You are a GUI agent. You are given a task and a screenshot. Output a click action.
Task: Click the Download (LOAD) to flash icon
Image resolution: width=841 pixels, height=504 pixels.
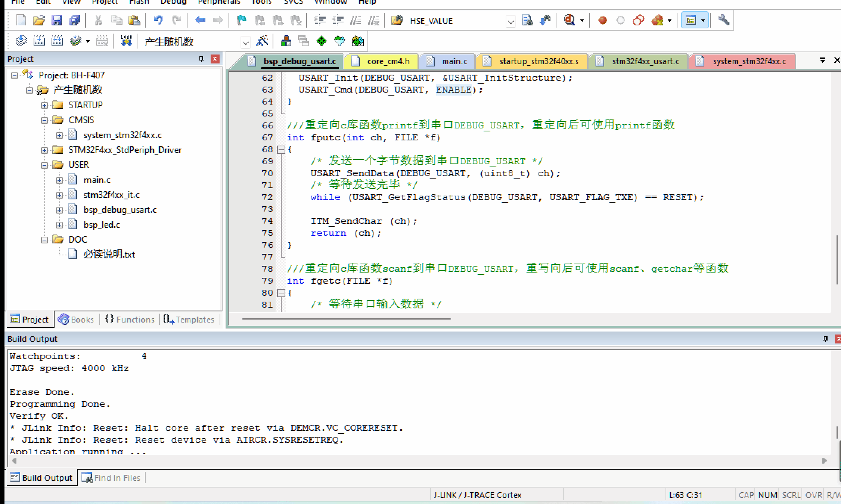click(126, 41)
